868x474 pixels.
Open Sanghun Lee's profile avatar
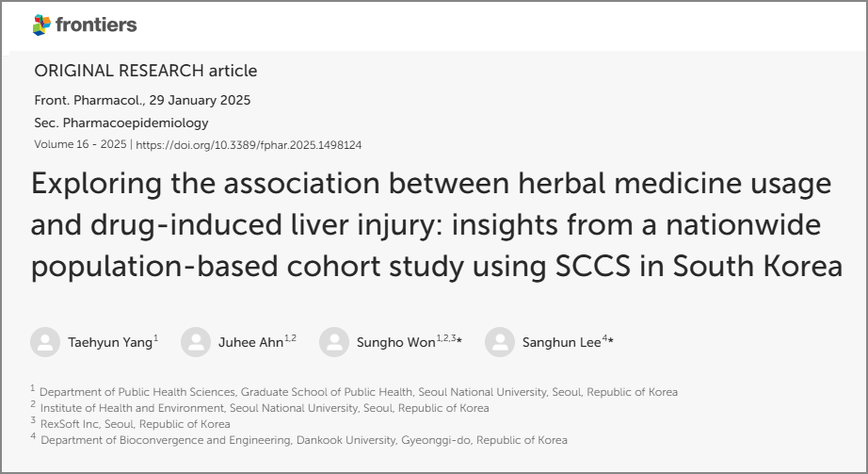(x=500, y=342)
